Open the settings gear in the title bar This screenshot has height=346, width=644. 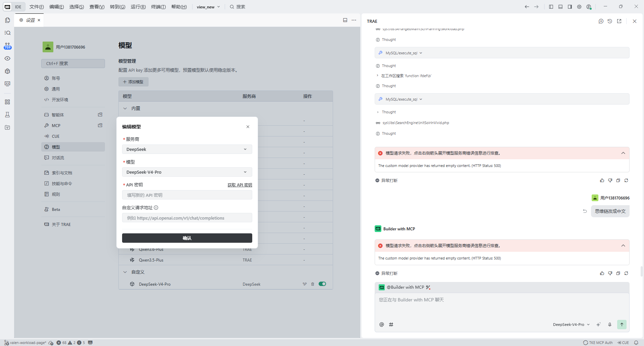[579, 7]
